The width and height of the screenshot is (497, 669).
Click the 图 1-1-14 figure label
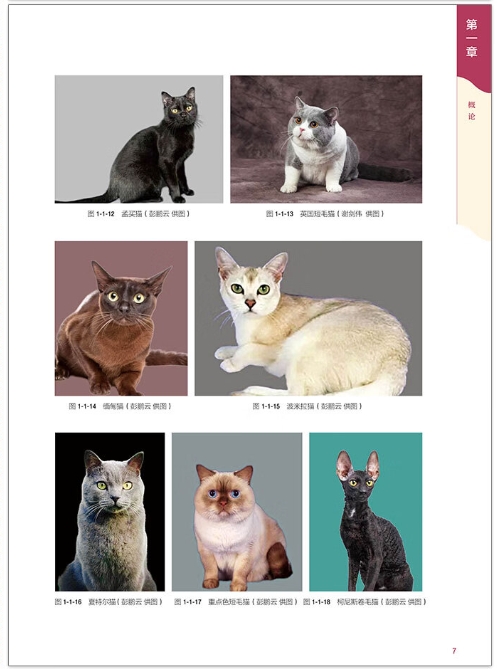coord(83,406)
